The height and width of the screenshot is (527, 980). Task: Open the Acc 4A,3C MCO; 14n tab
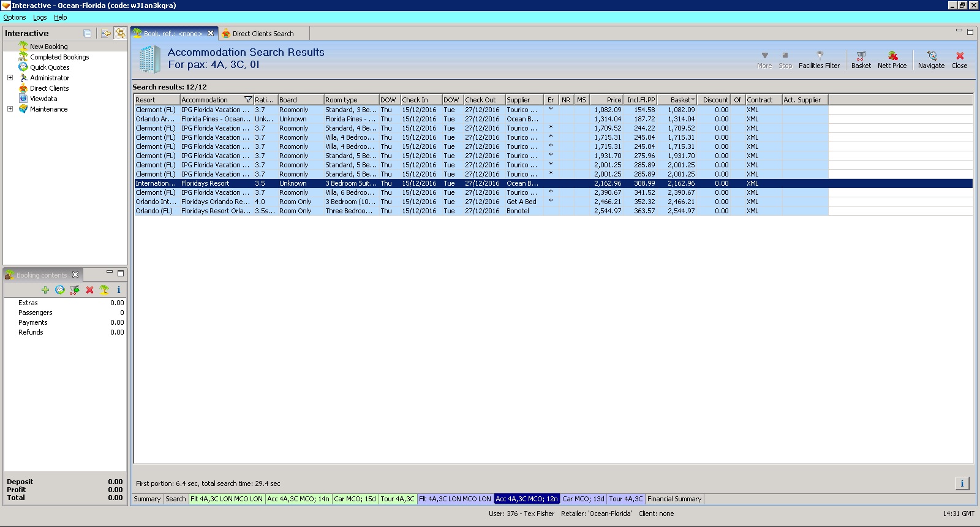coord(298,499)
